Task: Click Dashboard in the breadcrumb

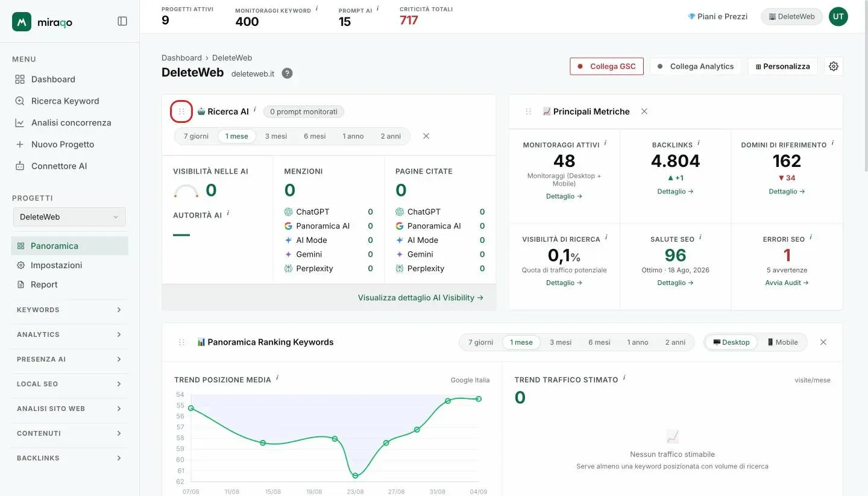Action: pyautogui.click(x=181, y=58)
